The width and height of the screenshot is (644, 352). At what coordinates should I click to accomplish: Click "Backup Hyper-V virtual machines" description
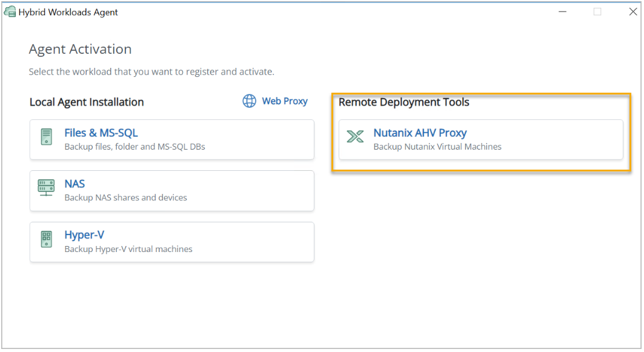pos(128,249)
